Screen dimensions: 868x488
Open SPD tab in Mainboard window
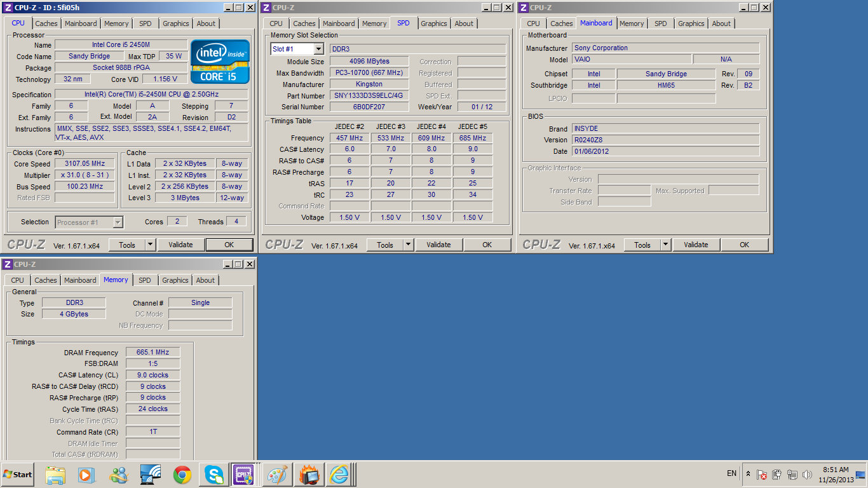point(661,24)
